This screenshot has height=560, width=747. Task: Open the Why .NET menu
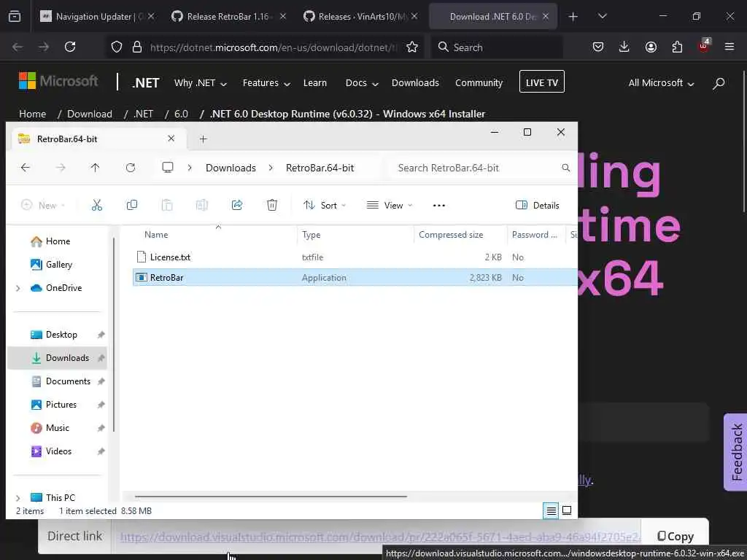pos(200,83)
